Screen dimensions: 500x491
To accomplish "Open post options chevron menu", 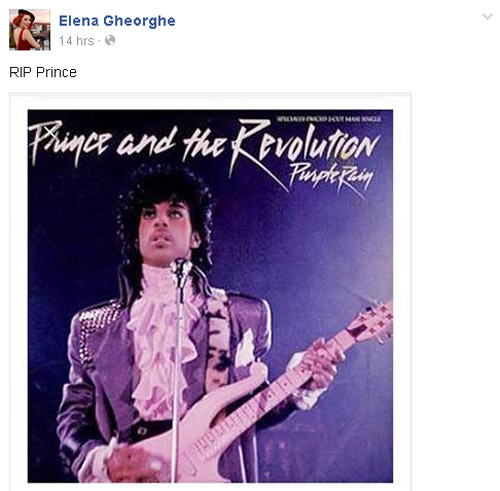I will pos(488,17).
